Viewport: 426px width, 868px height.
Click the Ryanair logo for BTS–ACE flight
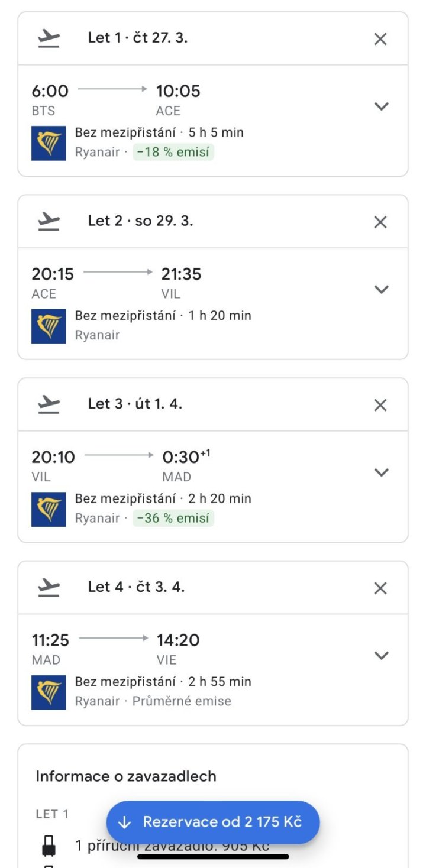pos(49,143)
